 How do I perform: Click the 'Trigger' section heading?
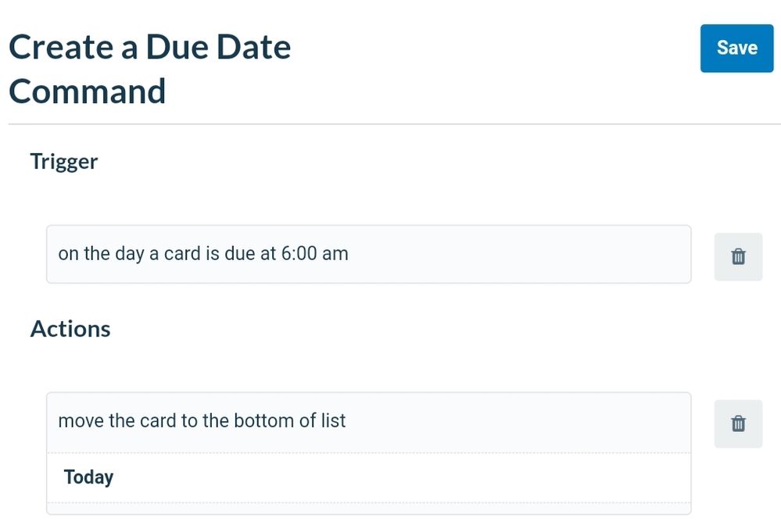click(64, 162)
